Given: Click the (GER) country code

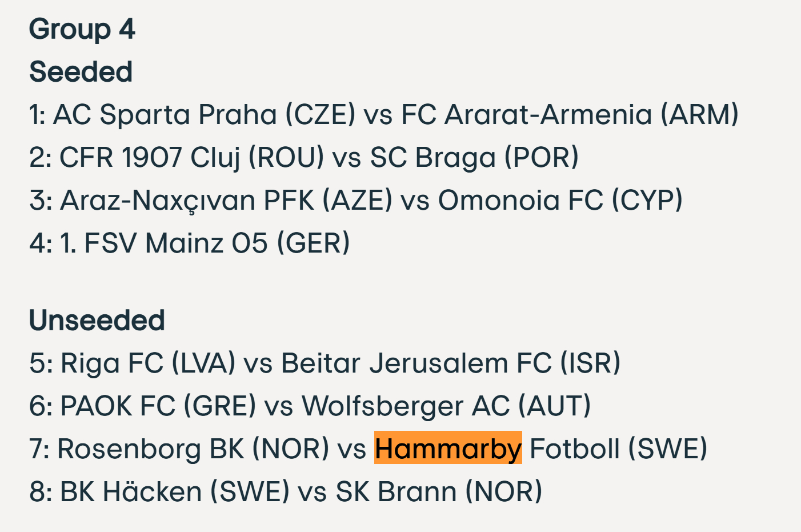Looking at the screenshot, I should point(313,243).
